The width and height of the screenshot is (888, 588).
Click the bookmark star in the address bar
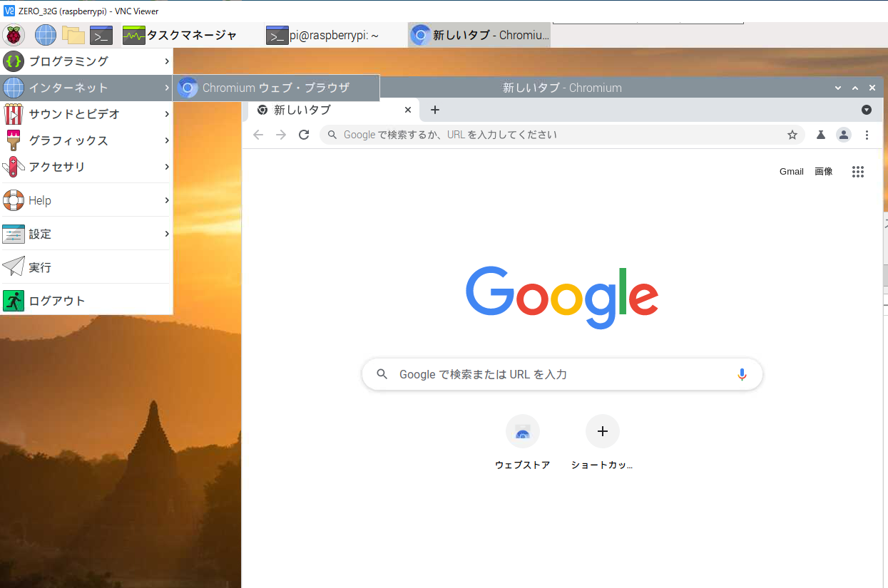tap(792, 134)
